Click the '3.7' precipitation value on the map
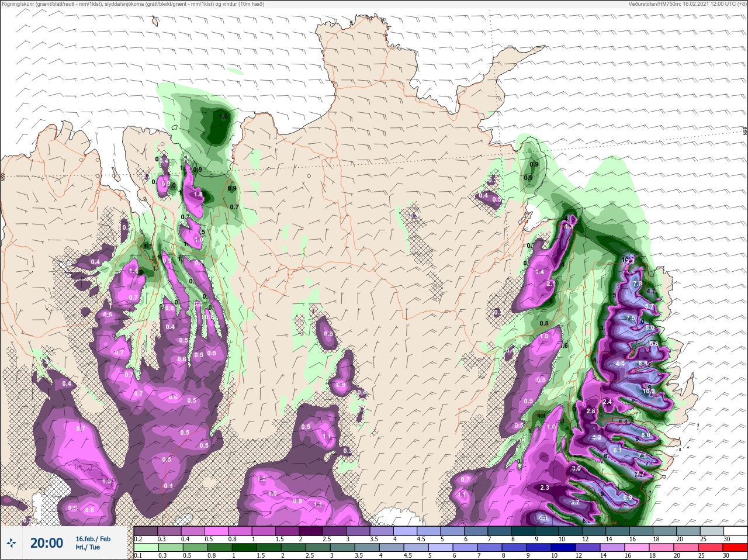This screenshot has height=560, width=748. [x=575, y=503]
